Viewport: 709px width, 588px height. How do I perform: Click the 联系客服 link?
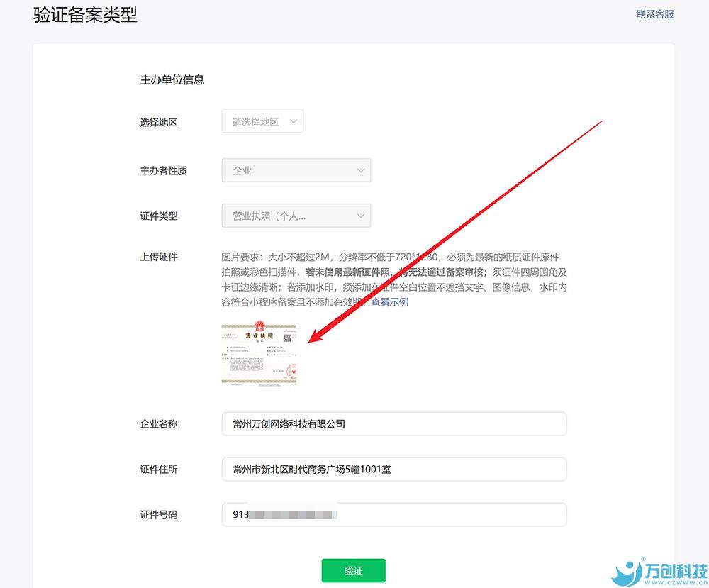[x=654, y=14]
